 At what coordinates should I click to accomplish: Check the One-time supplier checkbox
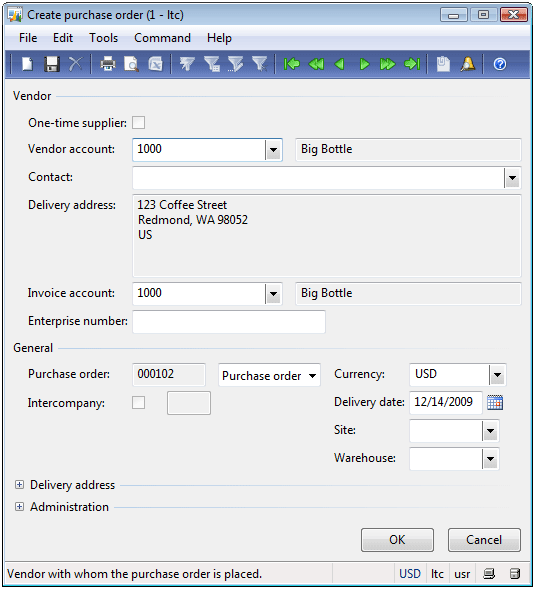[x=139, y=122]
